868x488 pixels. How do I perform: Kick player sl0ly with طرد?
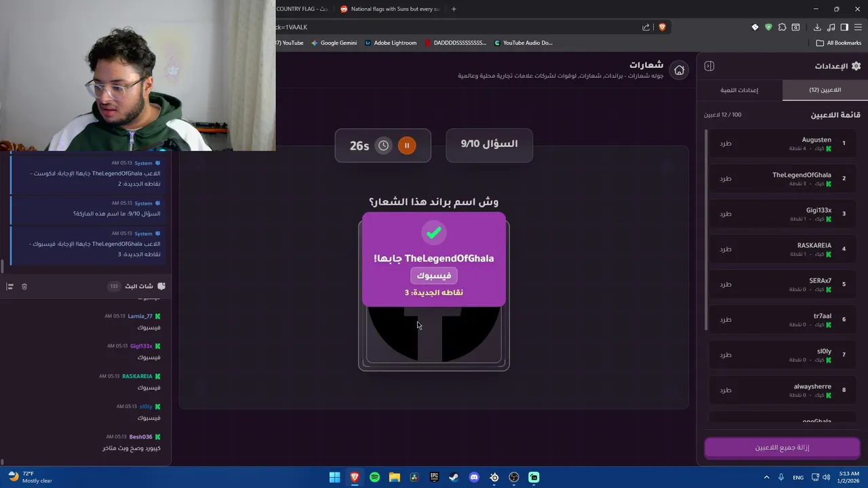point(726,354)
